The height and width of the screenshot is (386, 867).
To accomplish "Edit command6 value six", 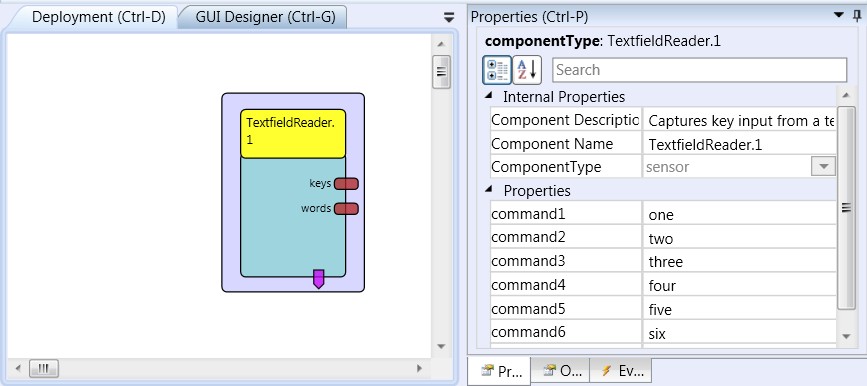I will point(739,332).
